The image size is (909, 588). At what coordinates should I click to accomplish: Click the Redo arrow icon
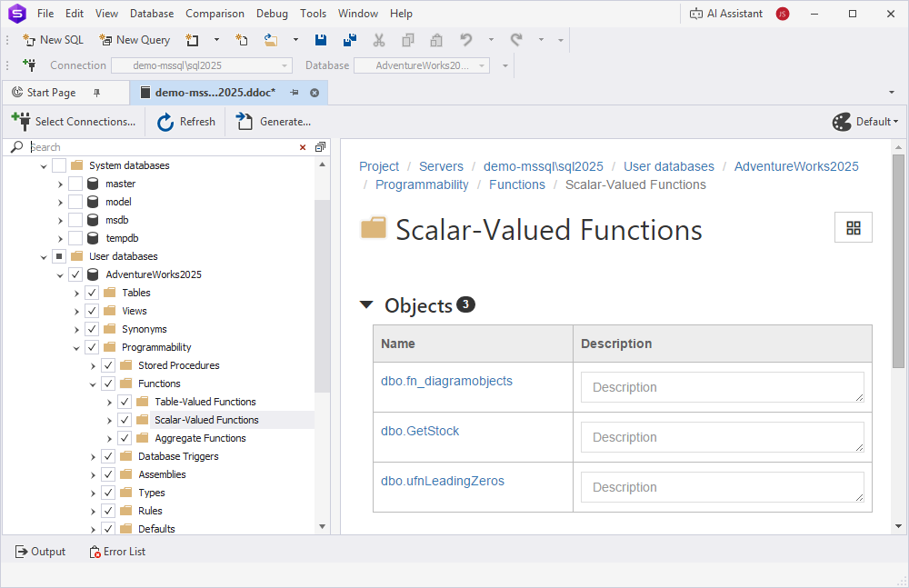click(516, 40)
